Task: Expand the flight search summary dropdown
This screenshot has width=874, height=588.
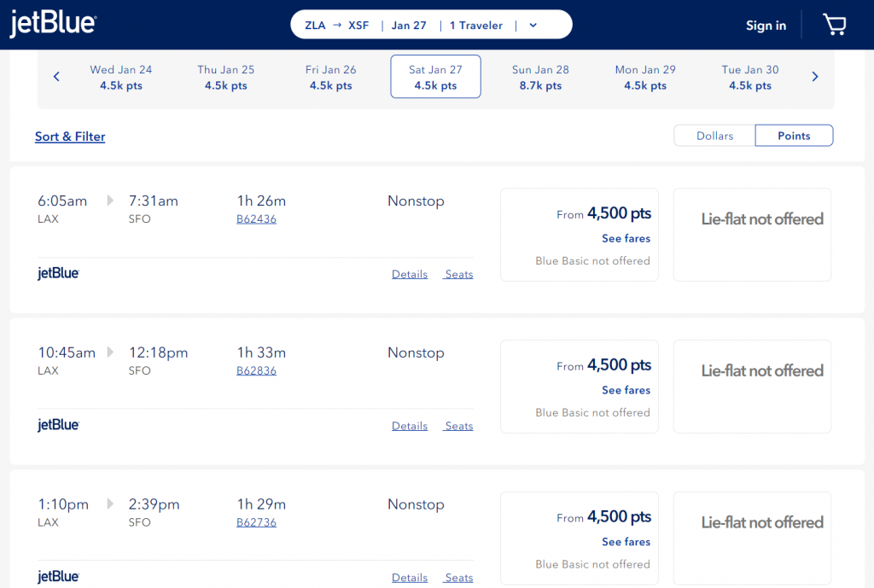Action: [x=533, y=25]
